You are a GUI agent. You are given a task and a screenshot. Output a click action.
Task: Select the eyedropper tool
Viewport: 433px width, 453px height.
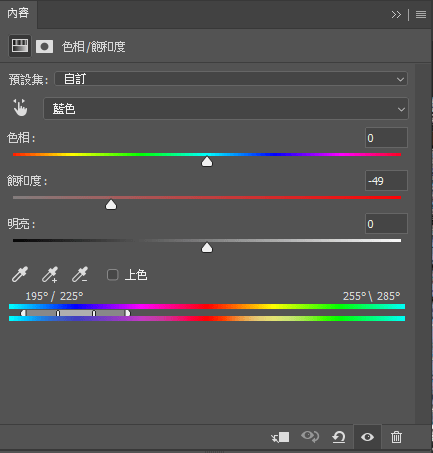click(20, 274)
